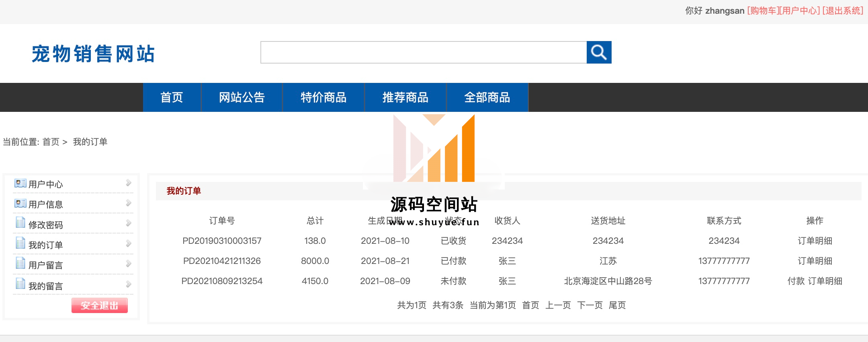Click the document icon beside 我的订单
This screenshot has width=868, height=342.
coord(20,243)
